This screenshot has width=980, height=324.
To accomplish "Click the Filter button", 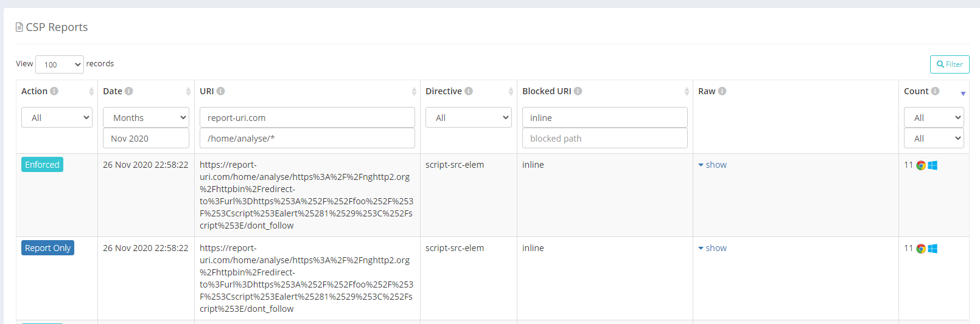I will point(950,64).
